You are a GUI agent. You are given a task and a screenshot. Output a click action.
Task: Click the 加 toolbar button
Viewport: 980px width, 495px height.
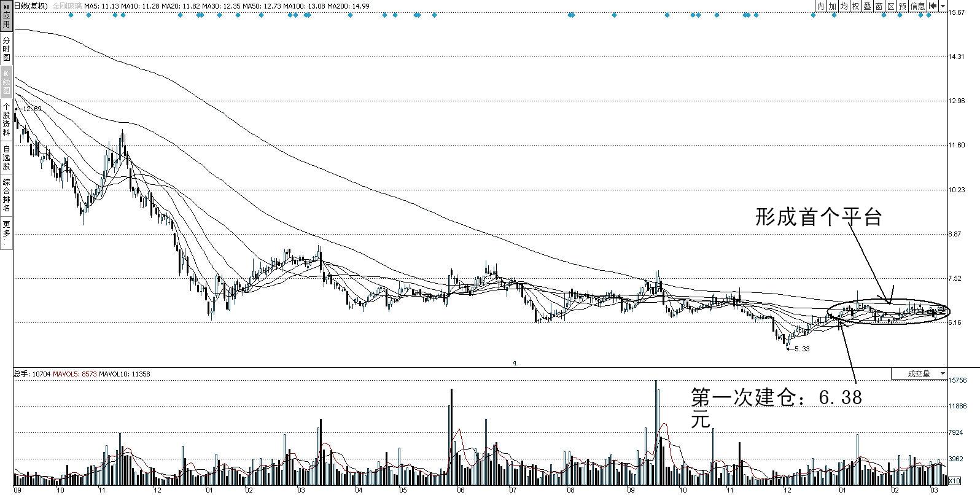(x=832, y=6)
